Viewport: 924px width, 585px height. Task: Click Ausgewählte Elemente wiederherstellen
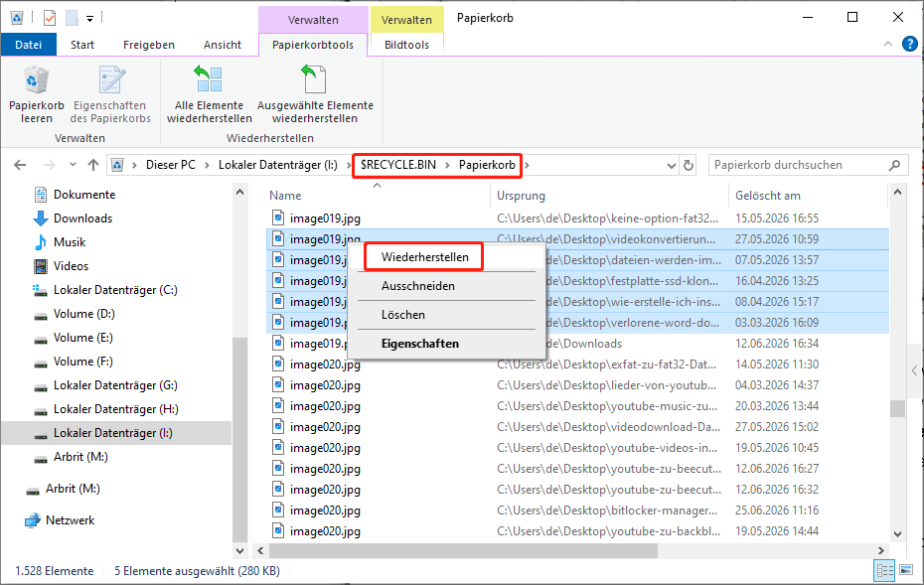[315, 94]
